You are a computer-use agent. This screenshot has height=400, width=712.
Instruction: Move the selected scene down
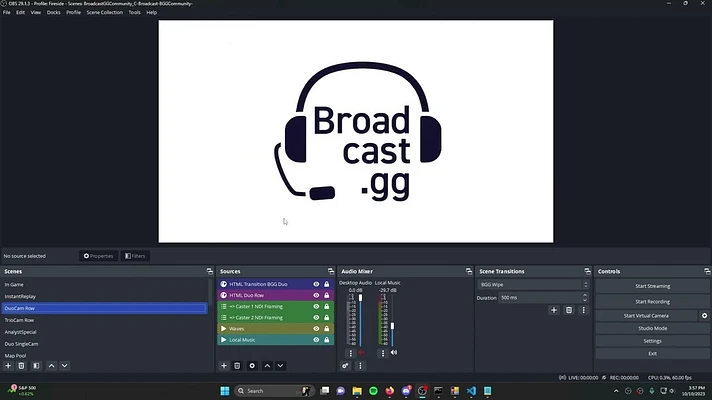click(64, 365)
